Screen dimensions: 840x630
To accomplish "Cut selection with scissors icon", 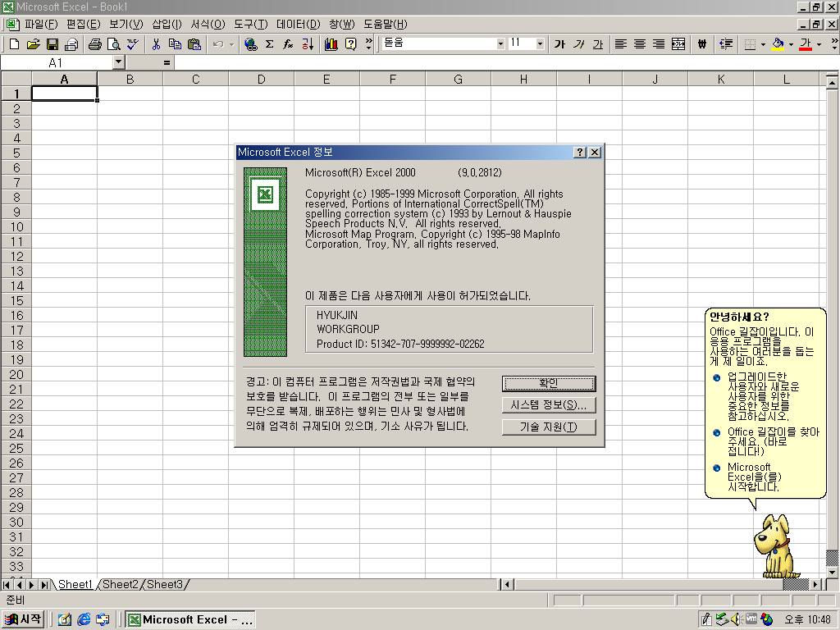I will [x=156, y=44].
